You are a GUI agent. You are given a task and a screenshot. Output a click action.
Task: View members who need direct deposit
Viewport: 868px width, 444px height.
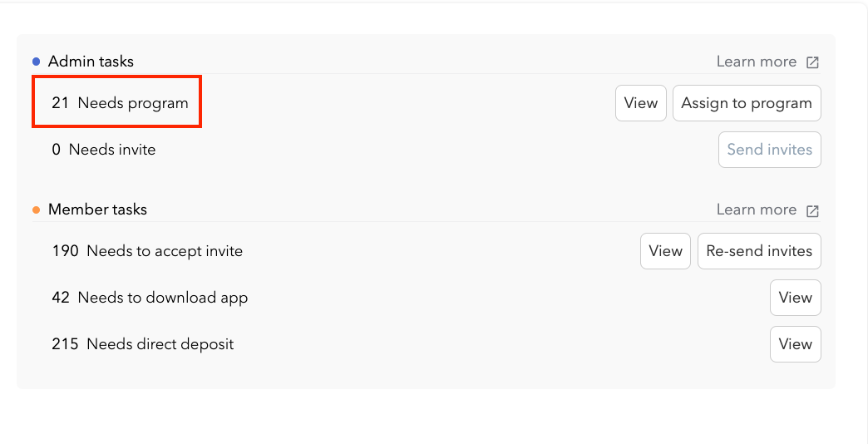point(795,344)
